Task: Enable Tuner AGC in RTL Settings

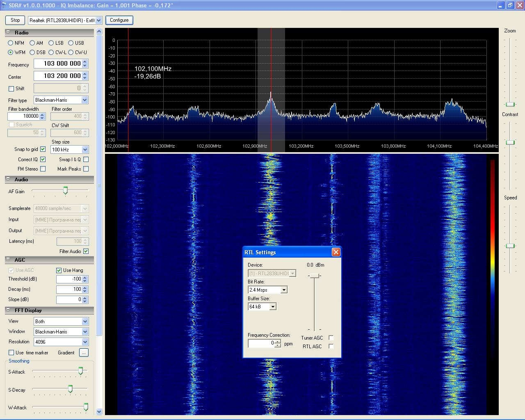Action: 331,338
